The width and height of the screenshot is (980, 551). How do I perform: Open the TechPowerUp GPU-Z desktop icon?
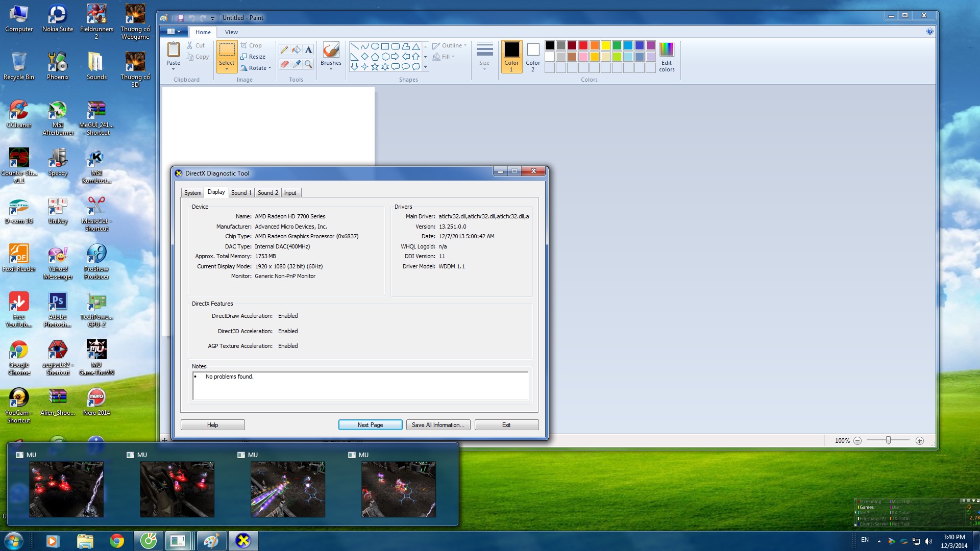[96, 310]
